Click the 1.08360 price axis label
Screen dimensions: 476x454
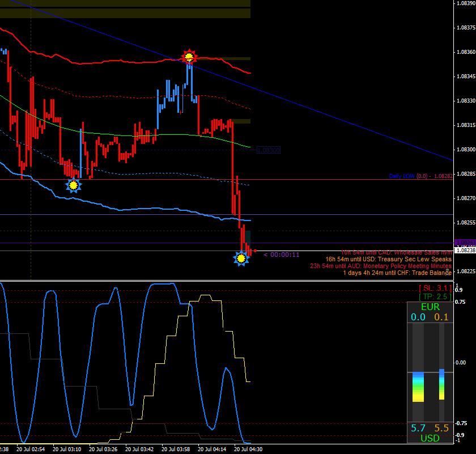466,52
